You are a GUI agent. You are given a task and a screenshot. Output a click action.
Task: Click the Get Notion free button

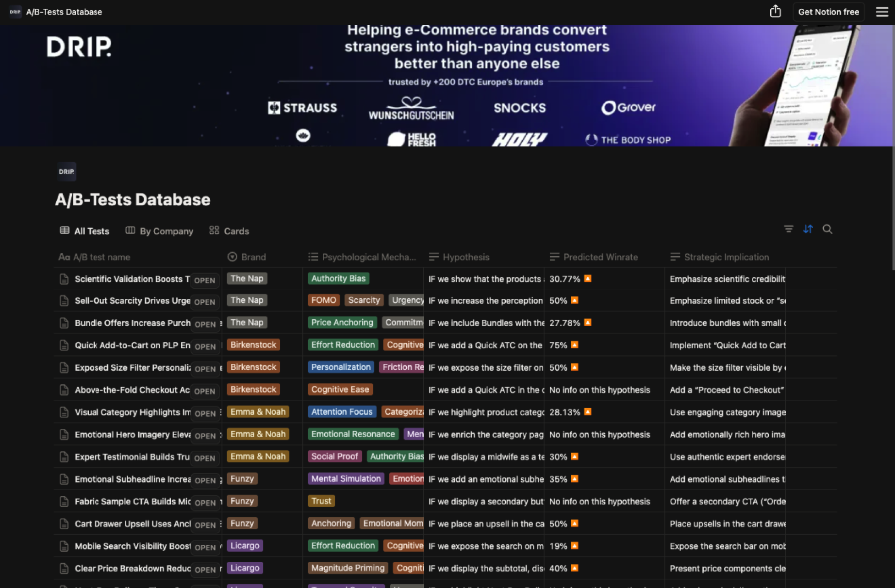[828, 12]
